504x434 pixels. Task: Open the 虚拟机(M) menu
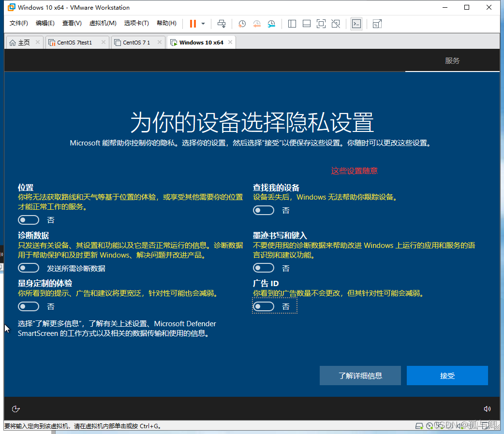(103, 23)
